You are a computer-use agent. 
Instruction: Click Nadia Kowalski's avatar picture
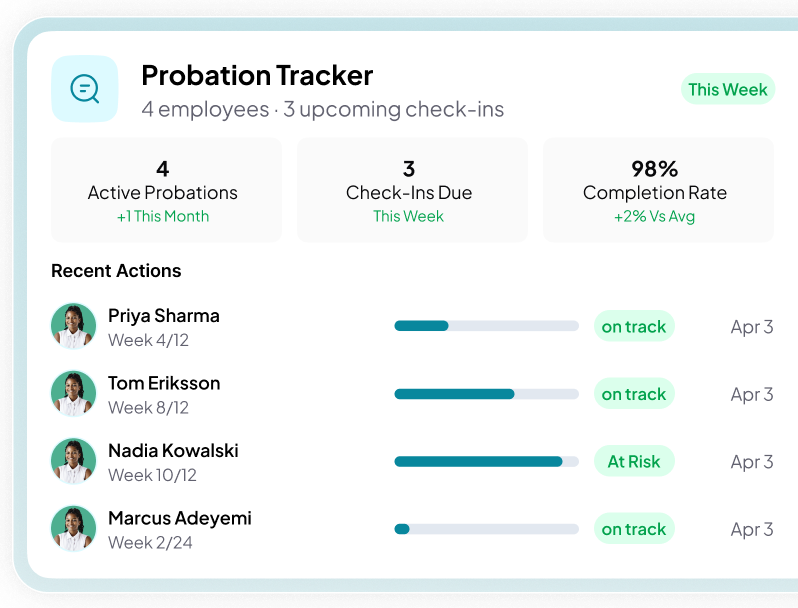tap(73, 462)
